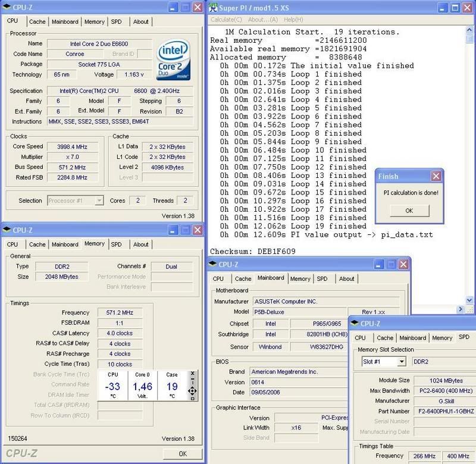This screenshot has height=464, width=476.
Task: Expand the Slot #1 memory slot dropdown
Action: 402,361
